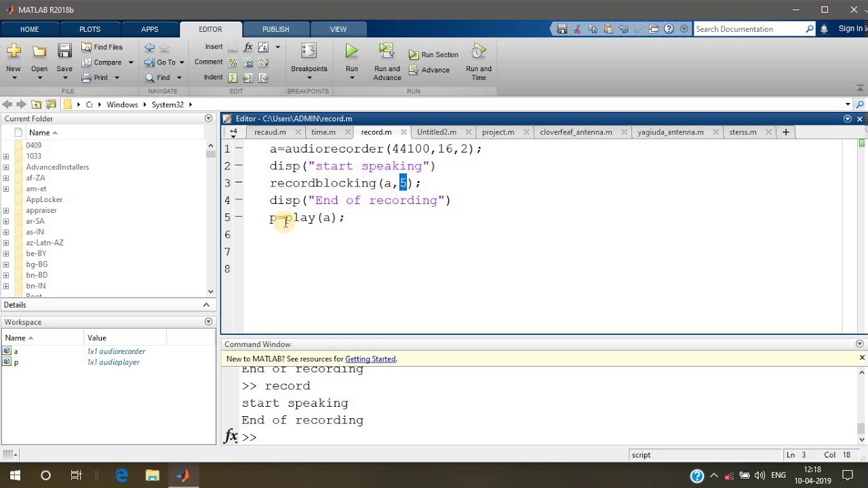This screenshot has height=488, width=868.
Task: Open the Run dropdown arrow
Action: pyautogui.click(x=351, y=78)
